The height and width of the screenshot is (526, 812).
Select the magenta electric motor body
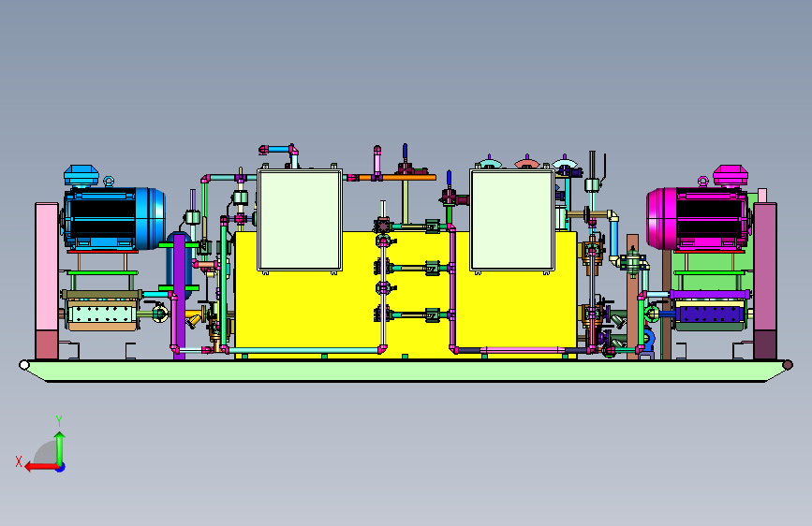pyautogui.click(x=699, y=218)
